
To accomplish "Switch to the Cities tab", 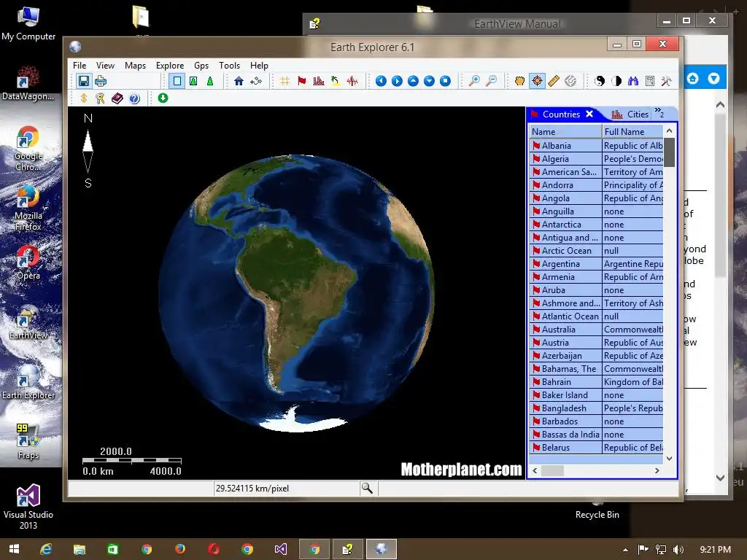I will click(630, 114).
